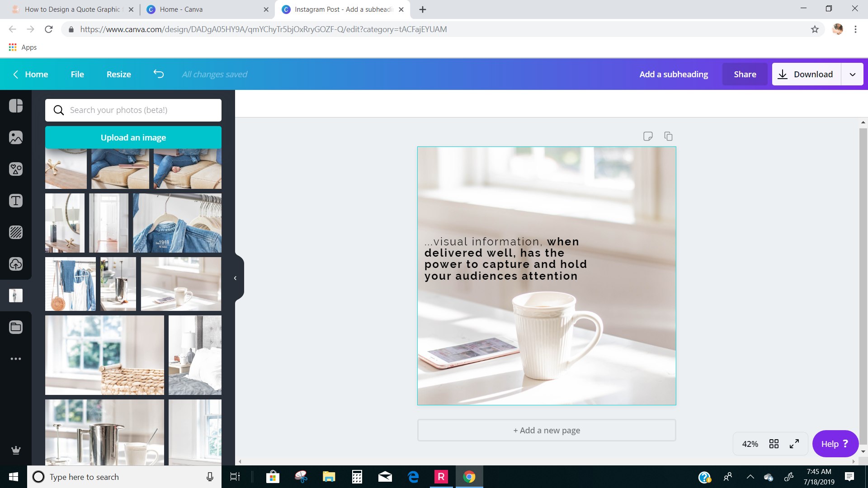This screenshot has height=488, width=868.
Task: Open the 42% zoom level menu
Action: click(750, 444)
